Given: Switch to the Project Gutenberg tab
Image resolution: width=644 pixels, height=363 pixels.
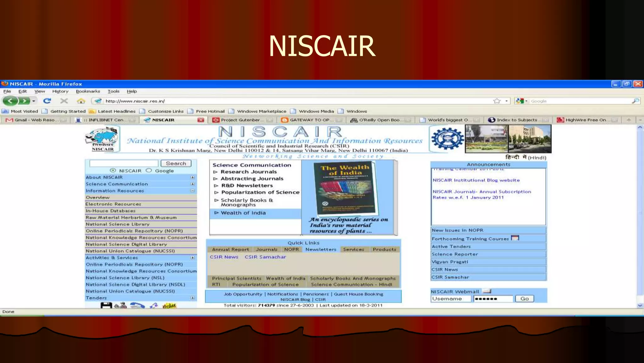Looking at the screenshot, I should [242, 120].
